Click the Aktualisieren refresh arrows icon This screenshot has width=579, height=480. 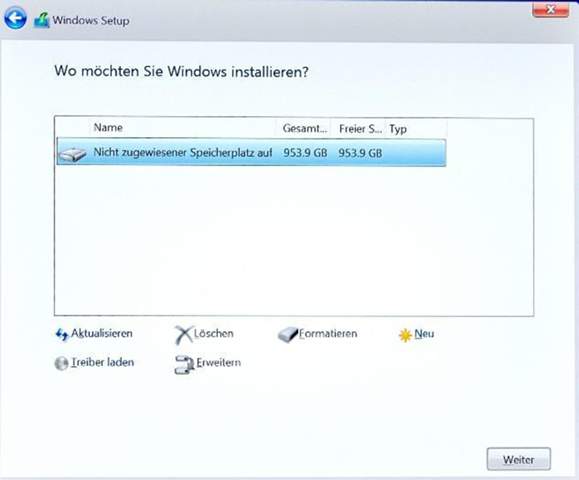(x=62, y=335)
